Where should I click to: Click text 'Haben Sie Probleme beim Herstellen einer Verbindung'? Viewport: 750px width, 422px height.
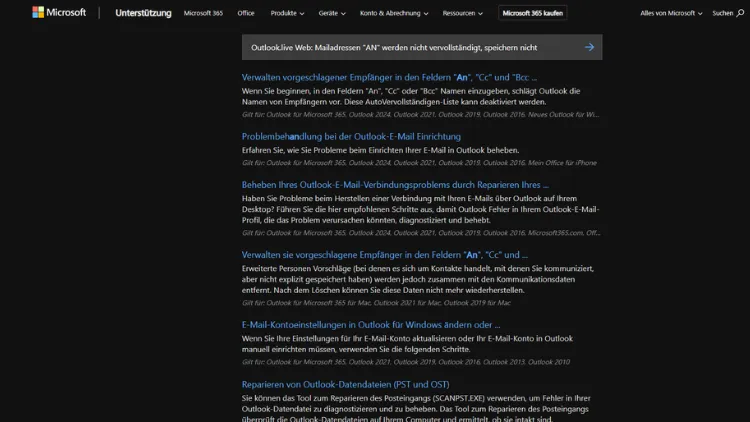click(420, 209)
